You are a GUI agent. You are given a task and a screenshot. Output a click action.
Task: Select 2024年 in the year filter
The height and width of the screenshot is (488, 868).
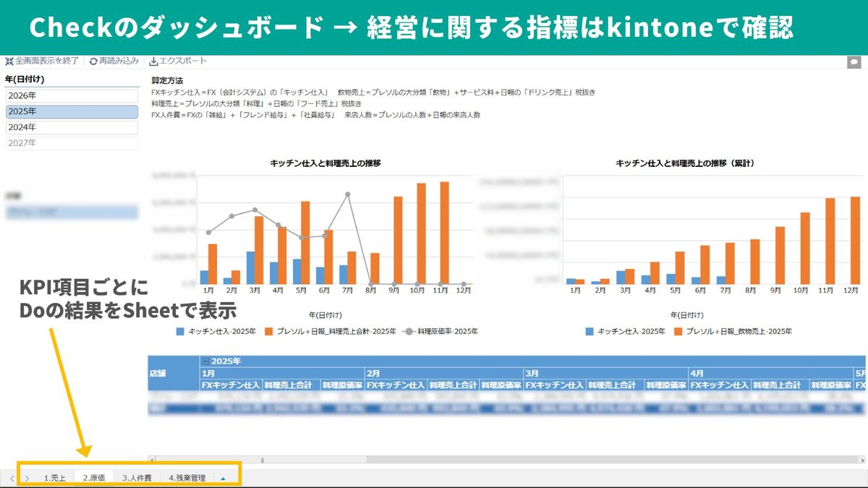click(x=71, y=127)
